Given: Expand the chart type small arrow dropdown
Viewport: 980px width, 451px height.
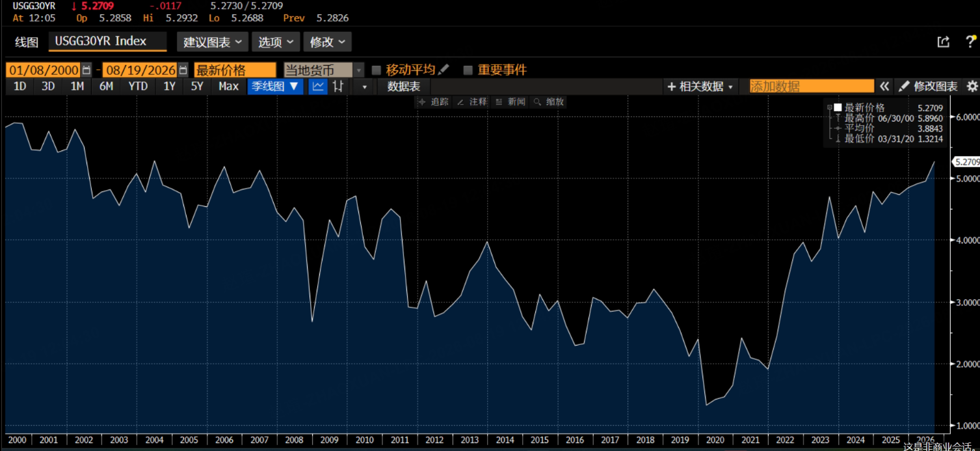Looking at the screenshot, I should click(364, 87).
